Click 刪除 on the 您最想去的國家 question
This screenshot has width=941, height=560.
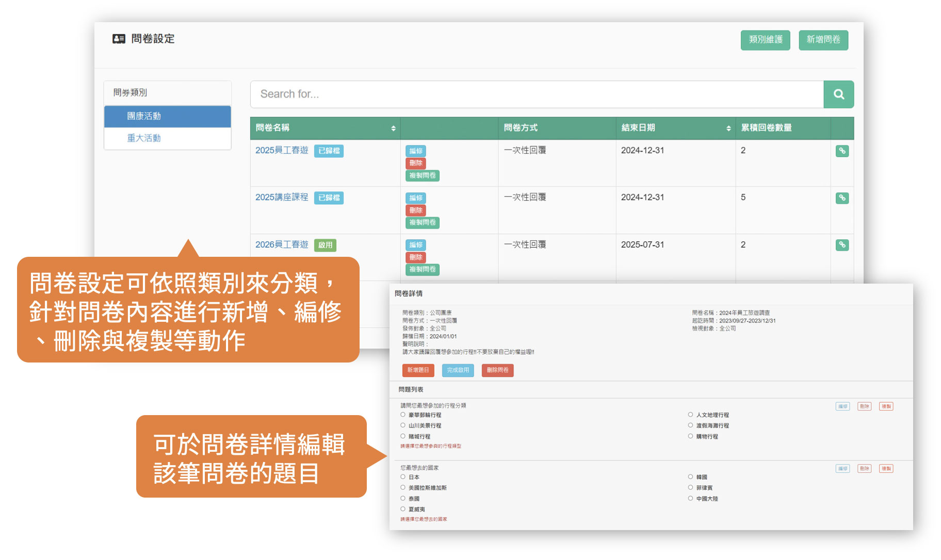864,469
